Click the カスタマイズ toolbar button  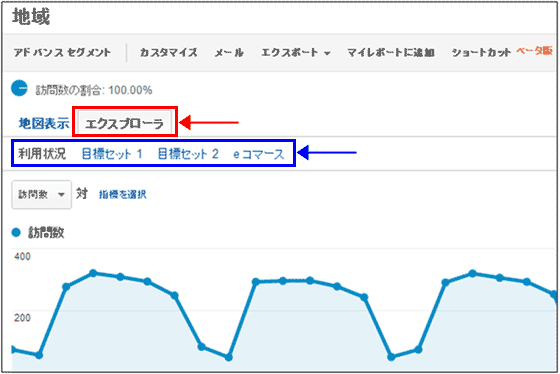[x=168, y=53]
